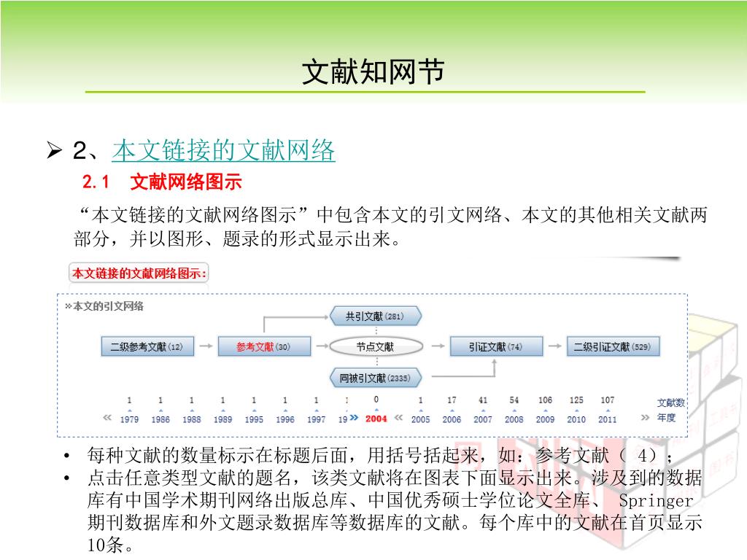Select year 1996 on the timeline
This screenshot has height=560, width=747.
coord(285,419)
